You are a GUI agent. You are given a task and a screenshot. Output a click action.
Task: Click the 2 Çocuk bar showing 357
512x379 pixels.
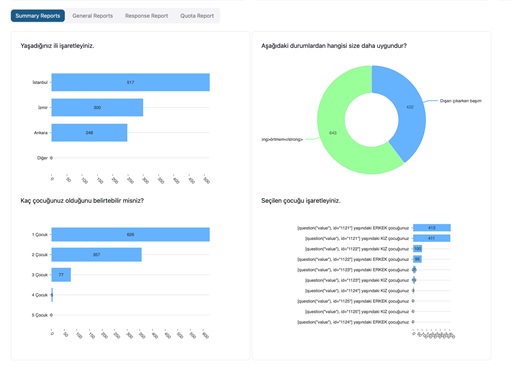coord(97,255)
